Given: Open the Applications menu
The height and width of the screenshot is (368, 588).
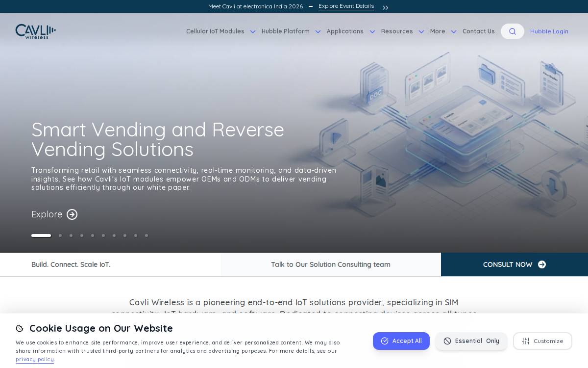Looking at the screenshot, I should tap(345, 31).
